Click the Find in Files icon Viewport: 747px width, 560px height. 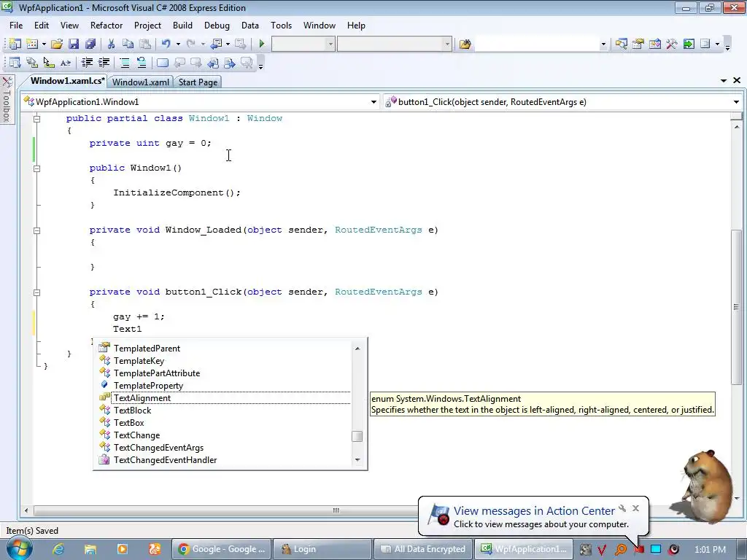(x=465, y=44)
